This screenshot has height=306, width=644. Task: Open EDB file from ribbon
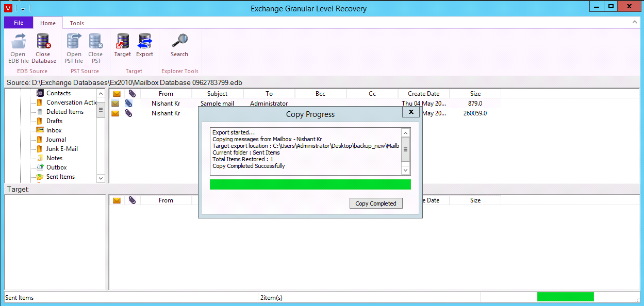(18, 48)
